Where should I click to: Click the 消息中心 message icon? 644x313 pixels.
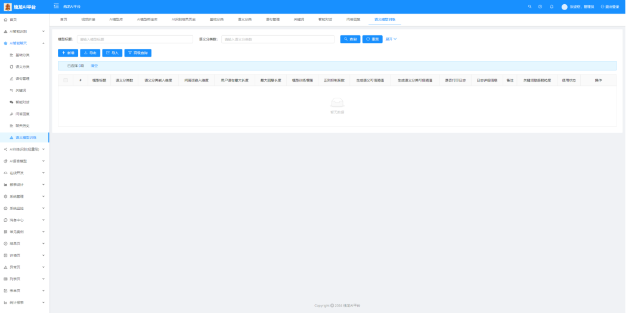(x=5, y=220)
